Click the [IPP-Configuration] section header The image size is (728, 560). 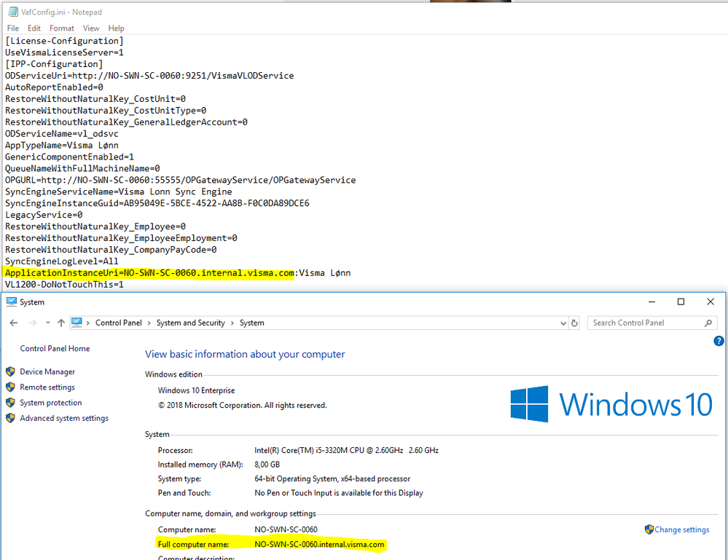click(x=54, y=64)
